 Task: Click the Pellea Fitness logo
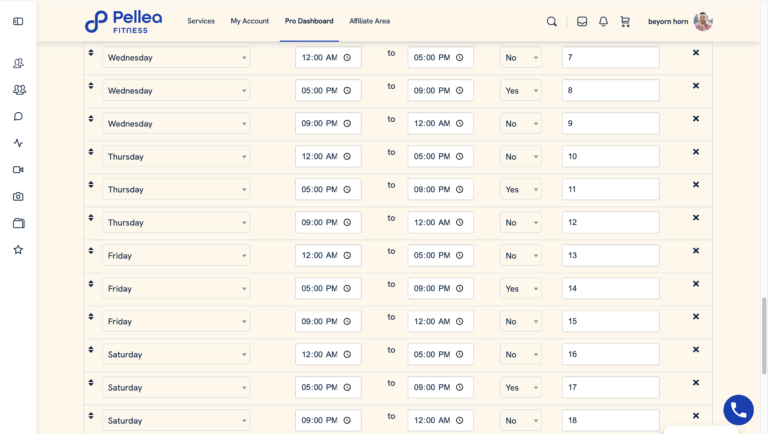[x=123, y=22]
